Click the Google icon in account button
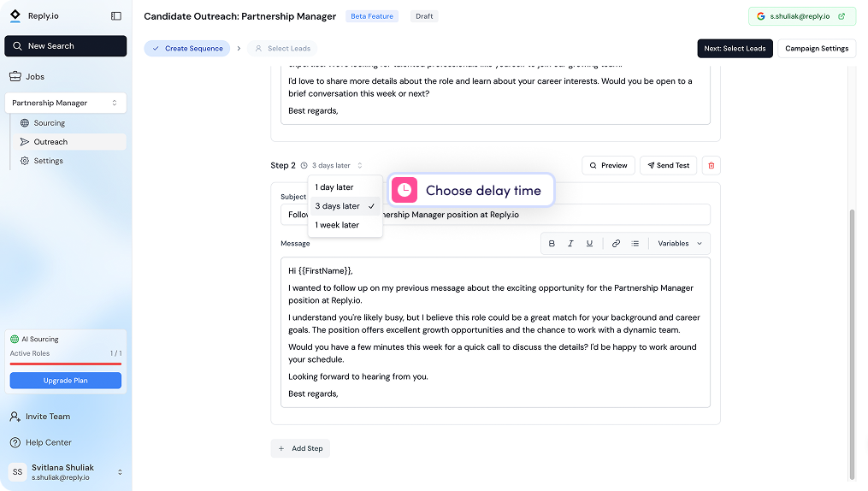The image size is (868, 491). (x=760, y=16)
